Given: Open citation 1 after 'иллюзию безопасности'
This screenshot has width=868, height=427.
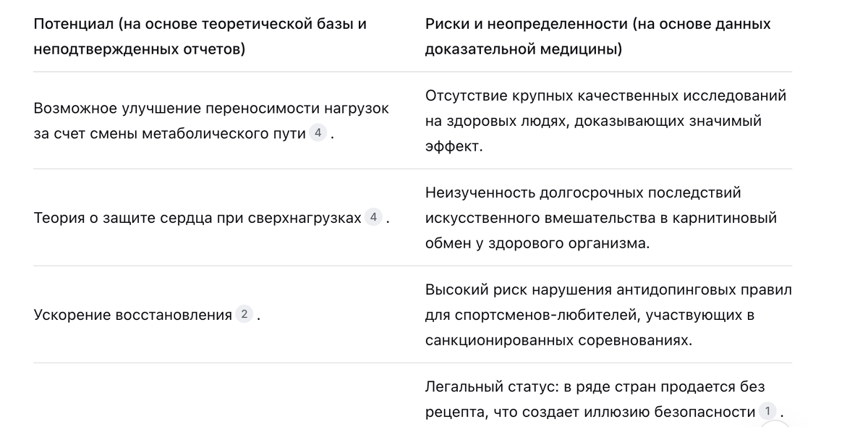Looking at the screenshot, I should click(x=767, y=411).
